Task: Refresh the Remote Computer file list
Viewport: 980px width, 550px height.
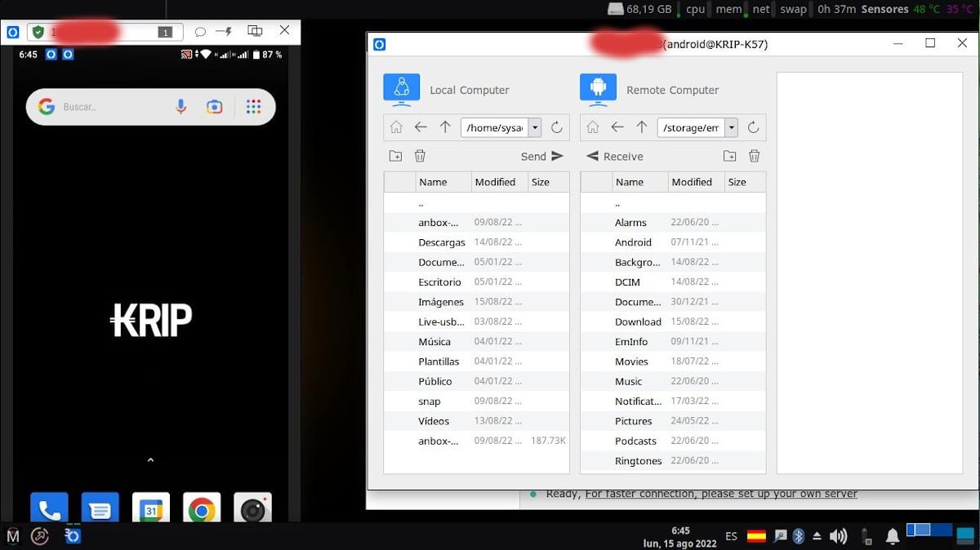Action: pyautogui.click(x=754, y=127)
